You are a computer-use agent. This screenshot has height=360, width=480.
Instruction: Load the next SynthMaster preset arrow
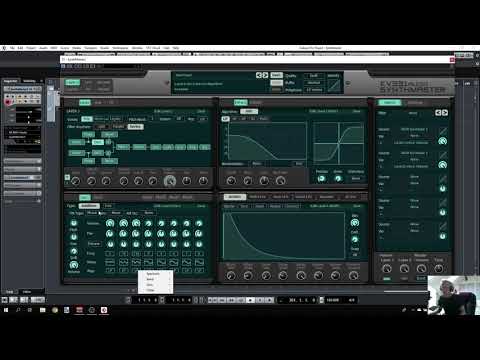click(x=265, y=75)
